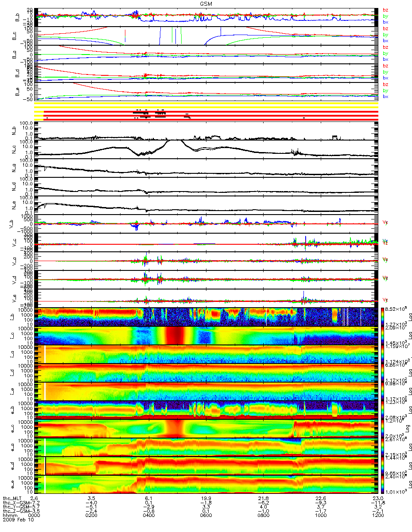Click the V_b velocity panel label
This screenshot has height=532, width=412.
(12, 224)
